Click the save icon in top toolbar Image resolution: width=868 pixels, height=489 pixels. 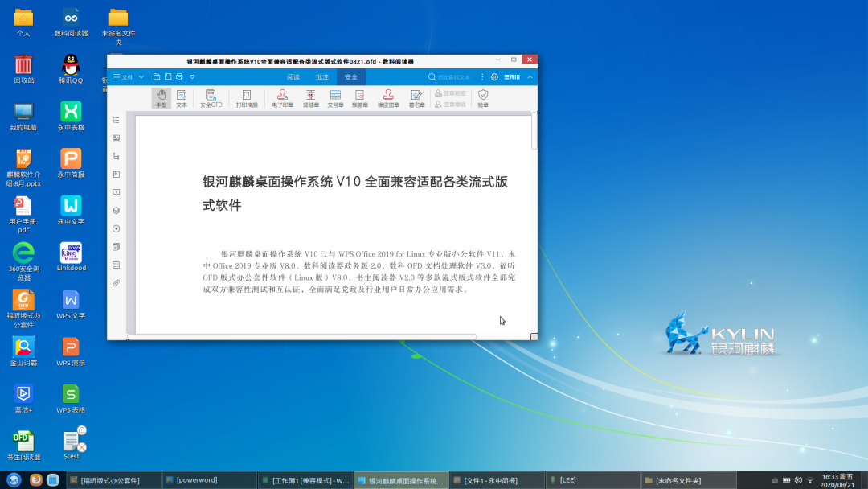click(x=168, y=77)
